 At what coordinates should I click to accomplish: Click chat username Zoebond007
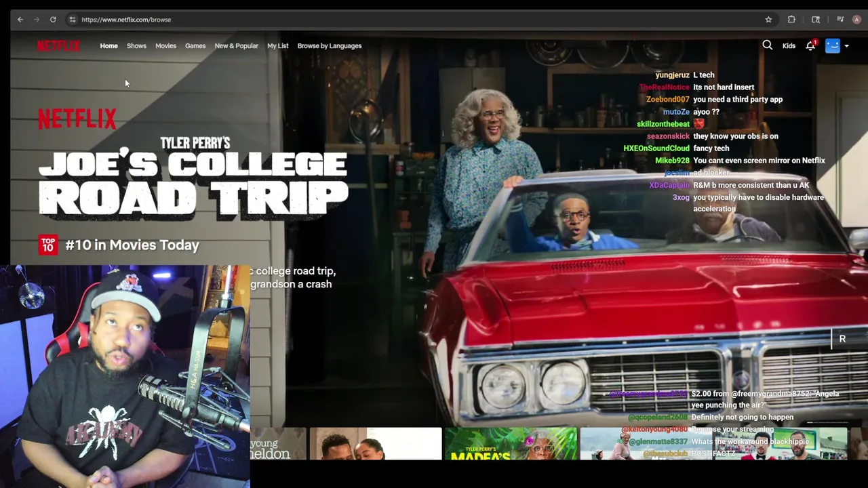[x=667, y=100]
